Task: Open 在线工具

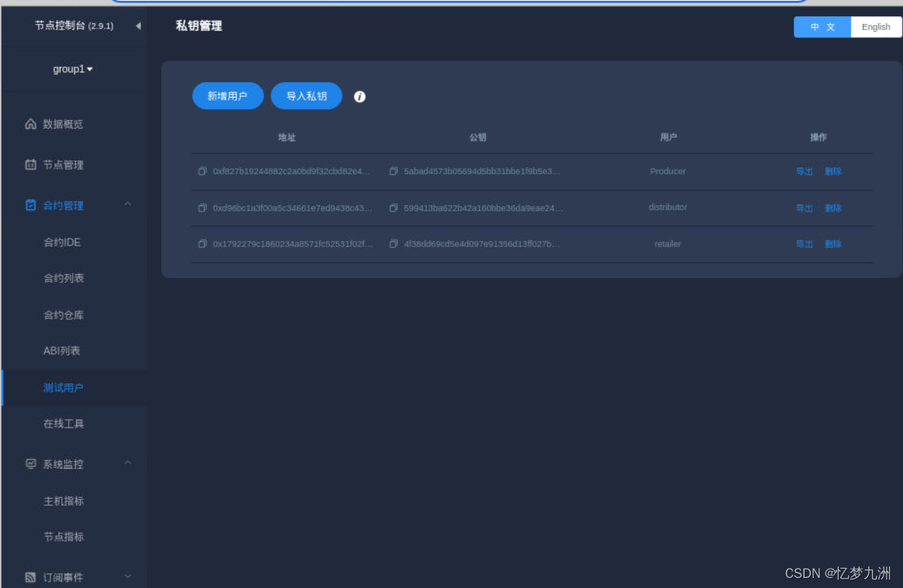Action: click(64, 424)
